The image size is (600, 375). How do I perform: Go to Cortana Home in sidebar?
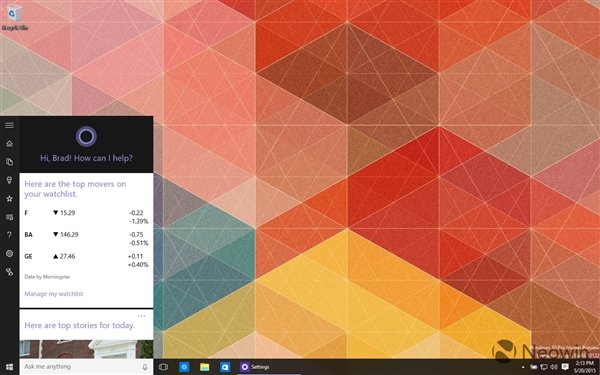pos(10,143)
